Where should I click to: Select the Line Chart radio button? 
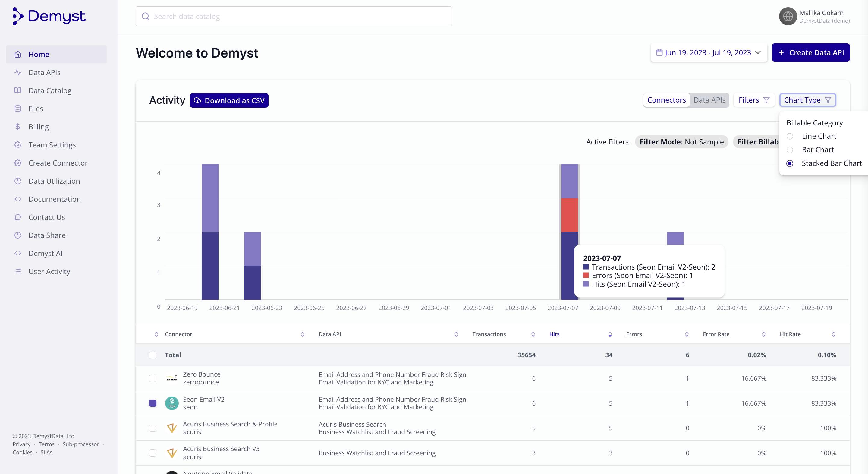pyautogui.click(x=791, y=136)
